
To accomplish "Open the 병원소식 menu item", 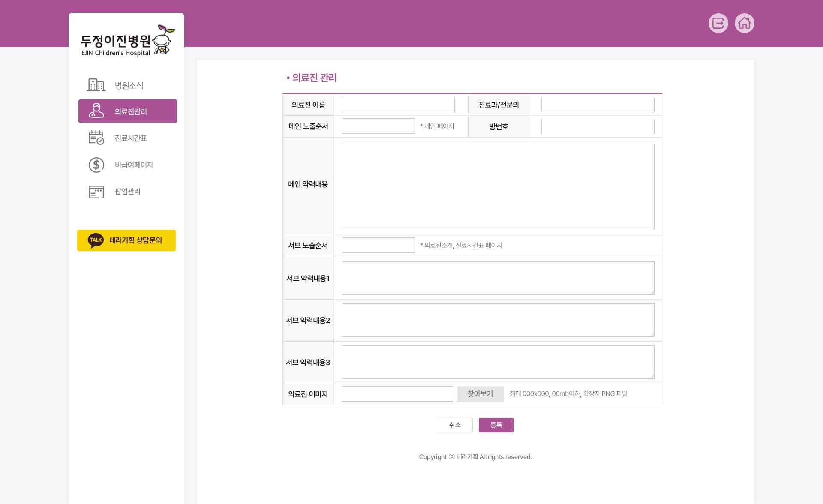I will pos(129,85).
